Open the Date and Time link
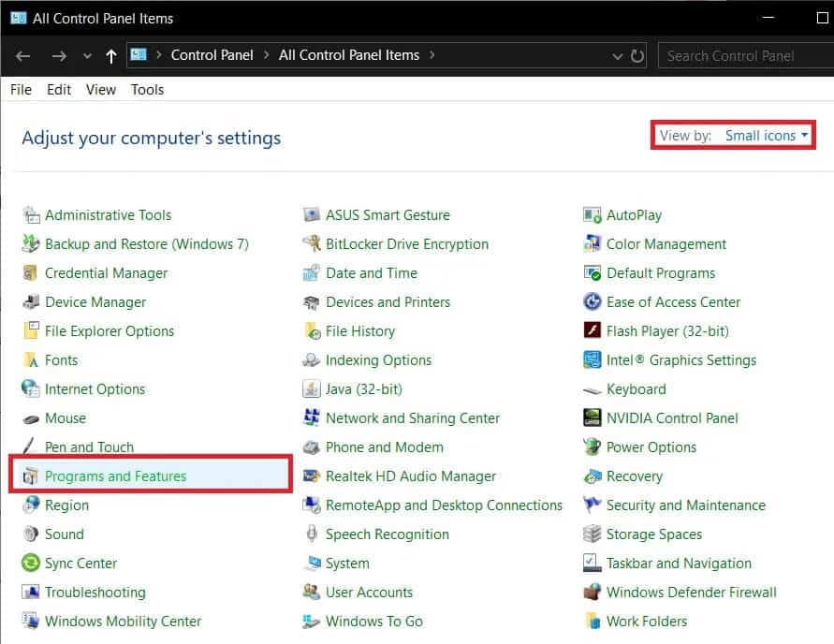The height and width of the screenshot is (644, 834). tap(372, 272)
